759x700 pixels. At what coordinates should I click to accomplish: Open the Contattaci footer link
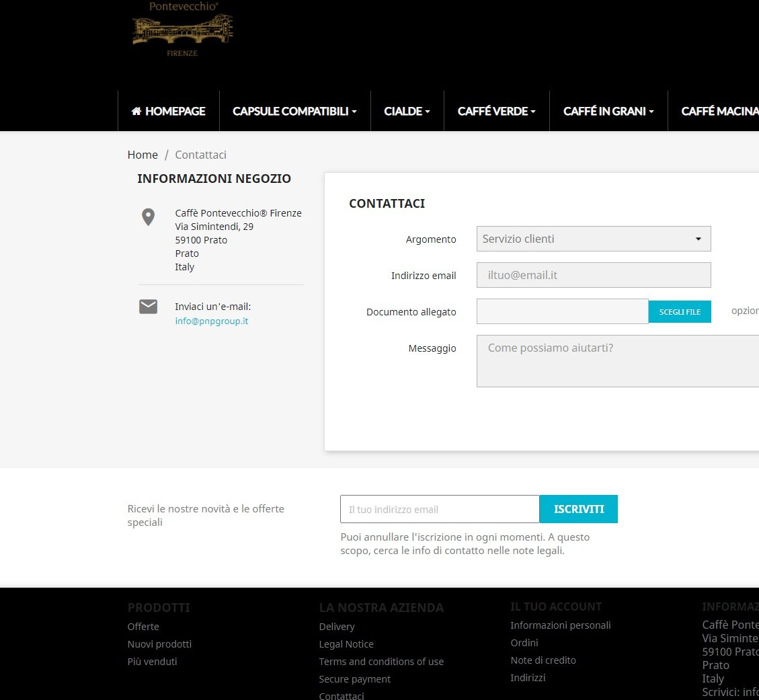pyautogui.click(x=342, y=696)
